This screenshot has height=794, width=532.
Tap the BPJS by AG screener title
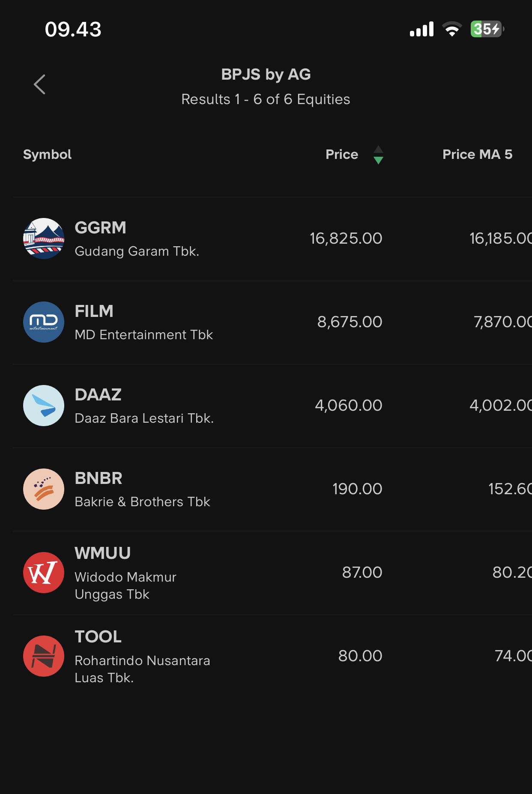tap(266, 75)
